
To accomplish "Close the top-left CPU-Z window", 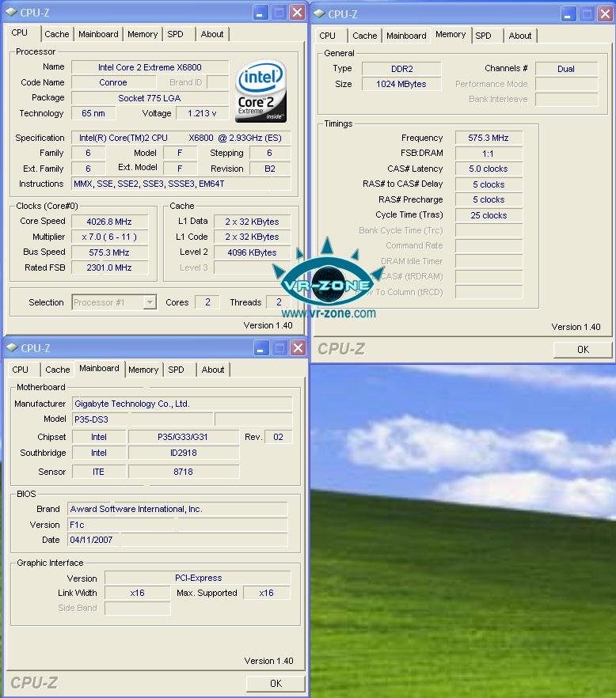I will click(297, 13).
